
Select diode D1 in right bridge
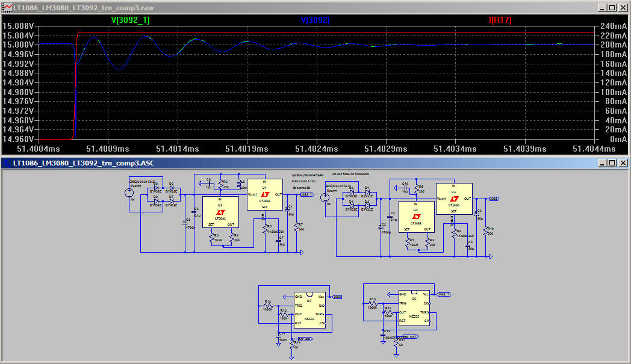point(367,192)
